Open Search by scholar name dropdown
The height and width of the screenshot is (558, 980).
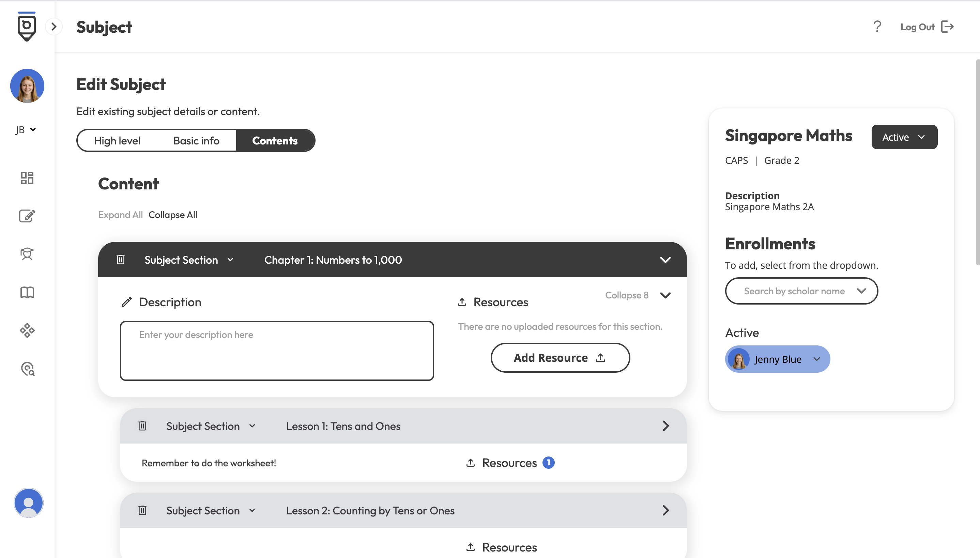pyautogui.click(x=801, y=291)
